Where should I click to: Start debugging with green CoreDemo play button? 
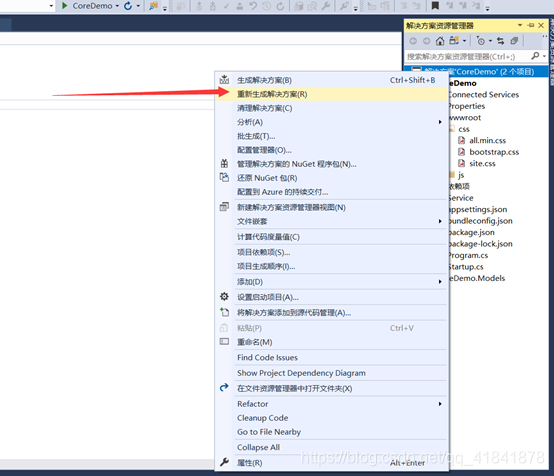click(x=64, y=6)
